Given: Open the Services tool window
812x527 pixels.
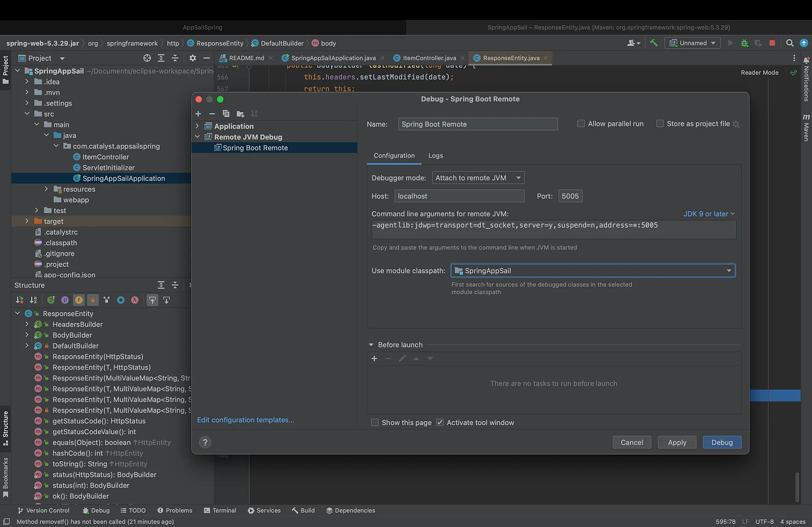Looking at the screenshot, I should click(264, 510).
